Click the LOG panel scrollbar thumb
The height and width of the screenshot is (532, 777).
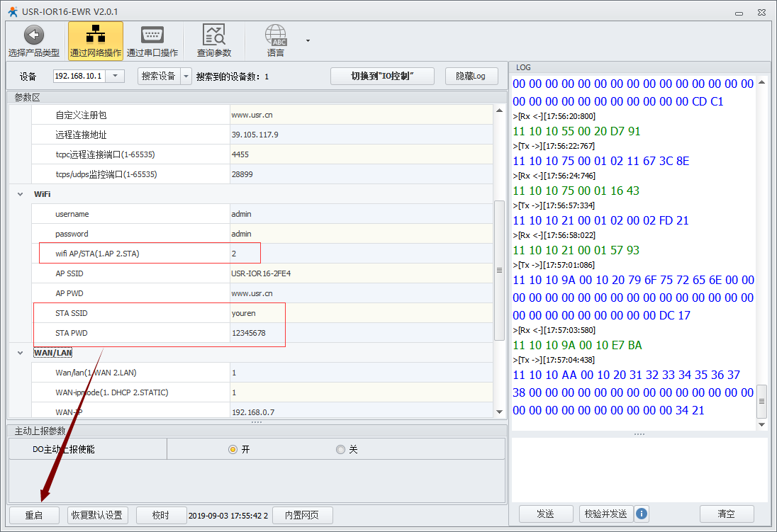[762, 401]
